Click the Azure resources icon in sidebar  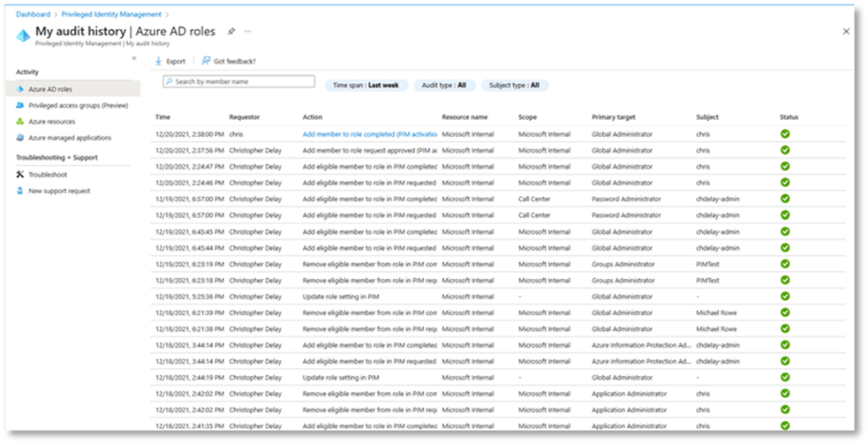pyautogui.click(x=20, y=122)
